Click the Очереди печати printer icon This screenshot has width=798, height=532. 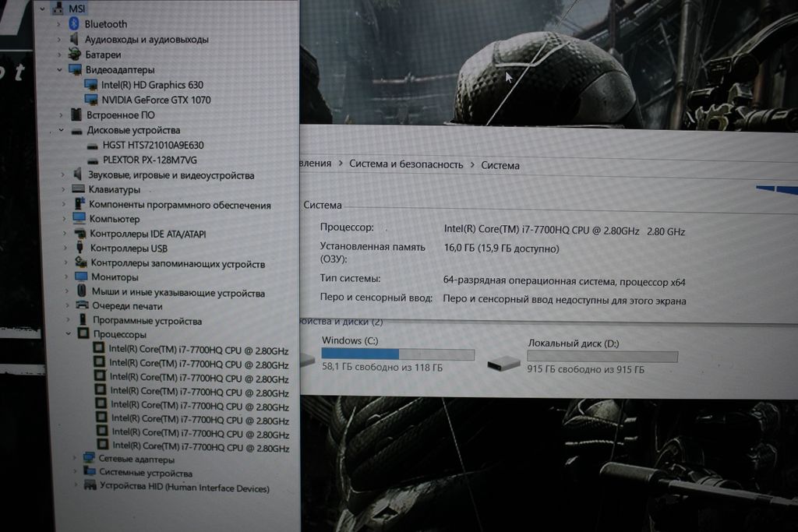tap(82, 306)
